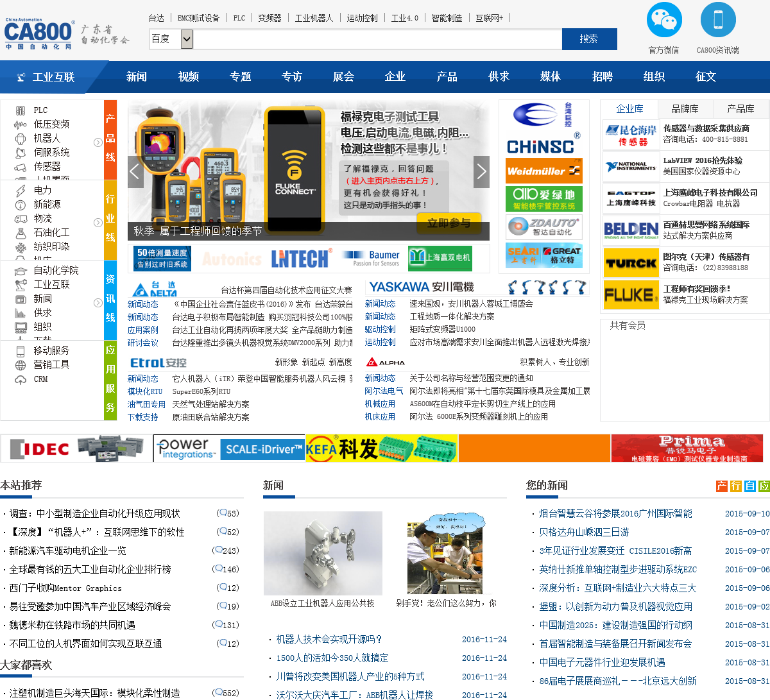Open the 工业机器人 top keyword link

point(314,18)
